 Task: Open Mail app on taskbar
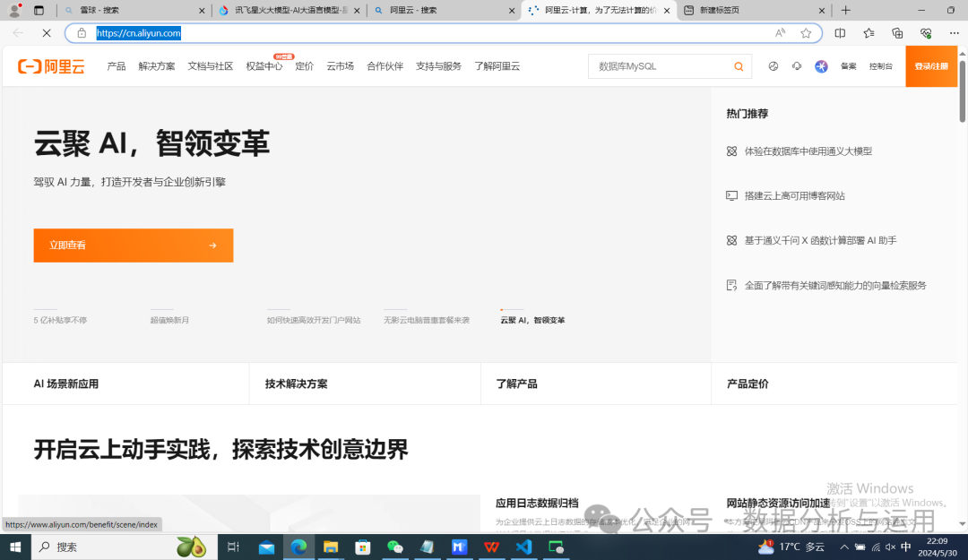click(x=267, y=547)
